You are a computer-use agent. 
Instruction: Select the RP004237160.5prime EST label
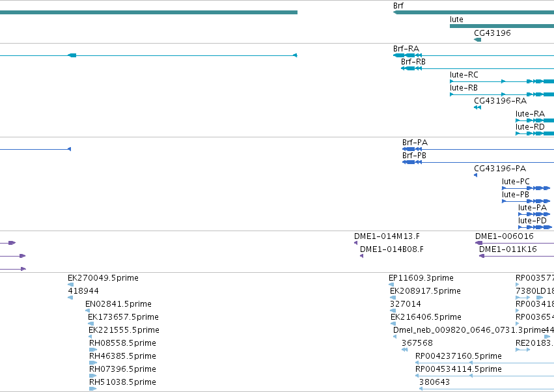pos(458,356)
